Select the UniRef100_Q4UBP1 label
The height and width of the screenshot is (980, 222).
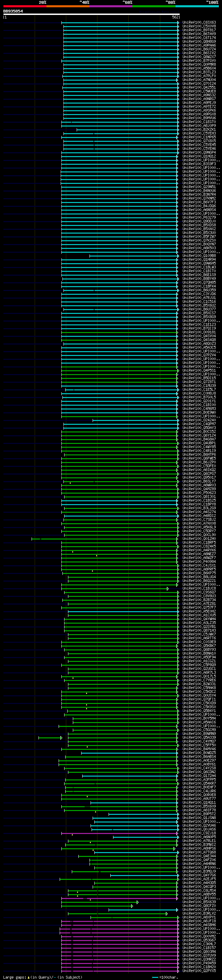[199, 443]
